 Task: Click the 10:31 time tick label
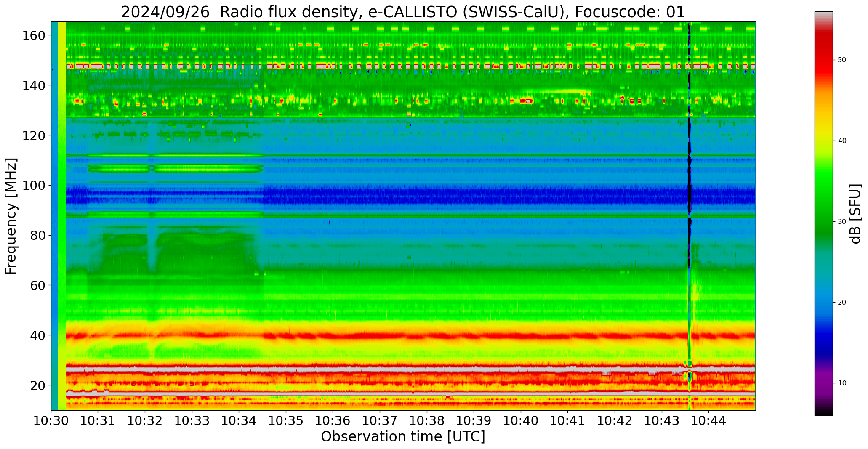click(98, 421)
